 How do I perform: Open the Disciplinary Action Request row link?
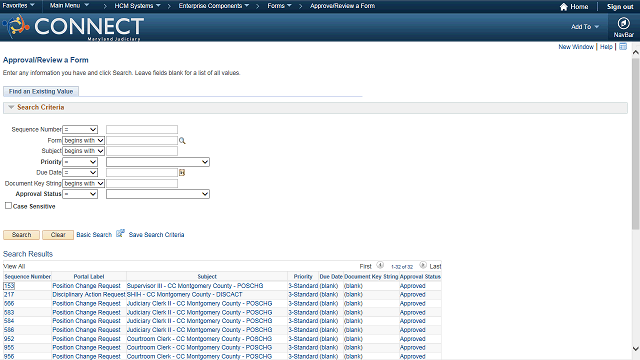[89, 294]
